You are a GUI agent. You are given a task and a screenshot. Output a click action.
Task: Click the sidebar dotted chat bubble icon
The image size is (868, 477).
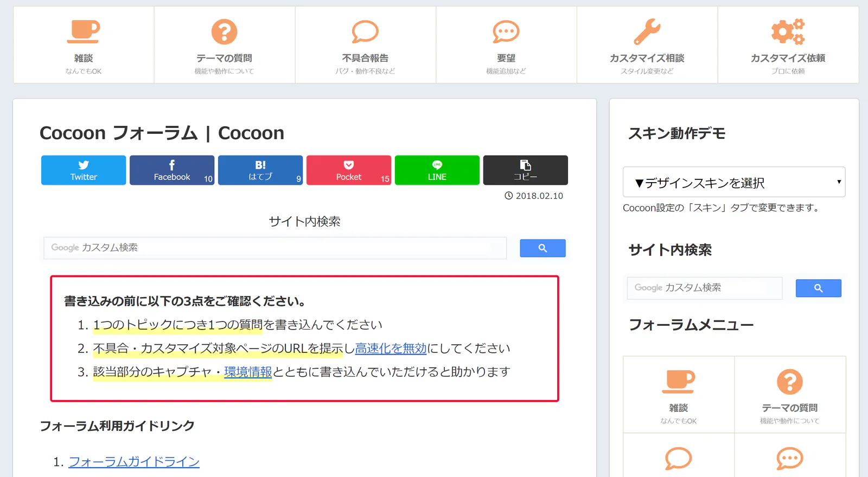pyautogui.click(x=790, y=459)
